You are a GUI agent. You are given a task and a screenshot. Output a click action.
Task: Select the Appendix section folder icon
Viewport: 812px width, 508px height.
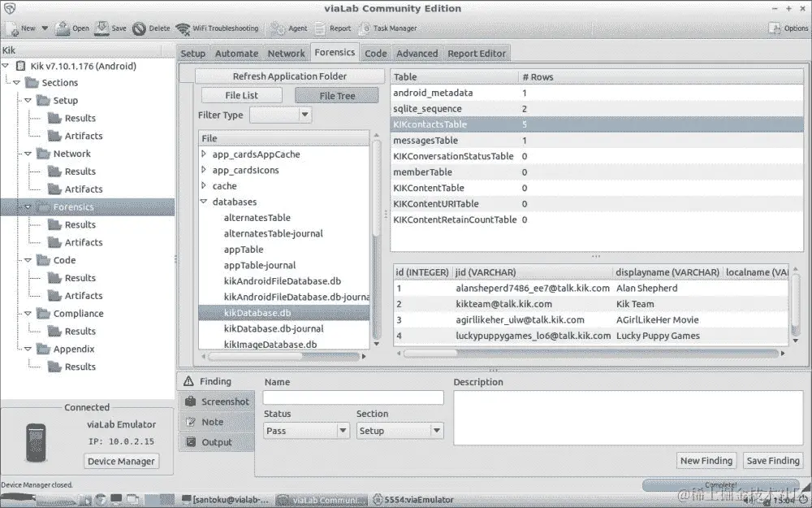click(x=43, y=349)
